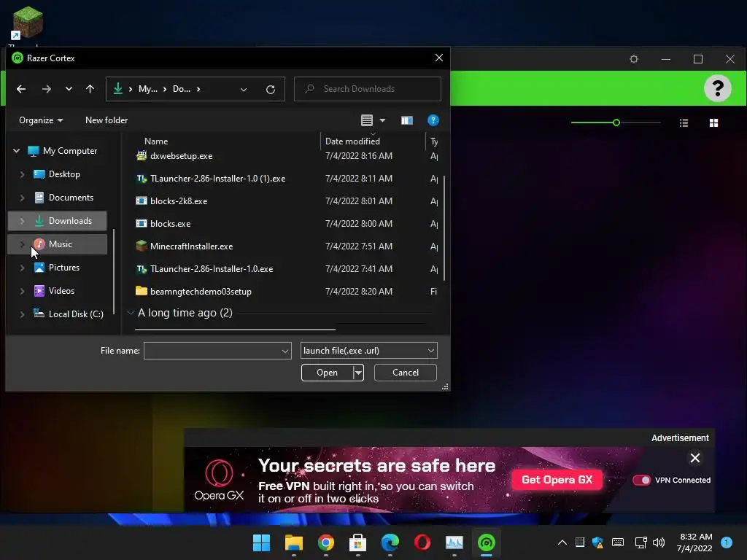747x560 pixels.
Task: Open the resource monitor taskbar app
Action: pos(454,542)
